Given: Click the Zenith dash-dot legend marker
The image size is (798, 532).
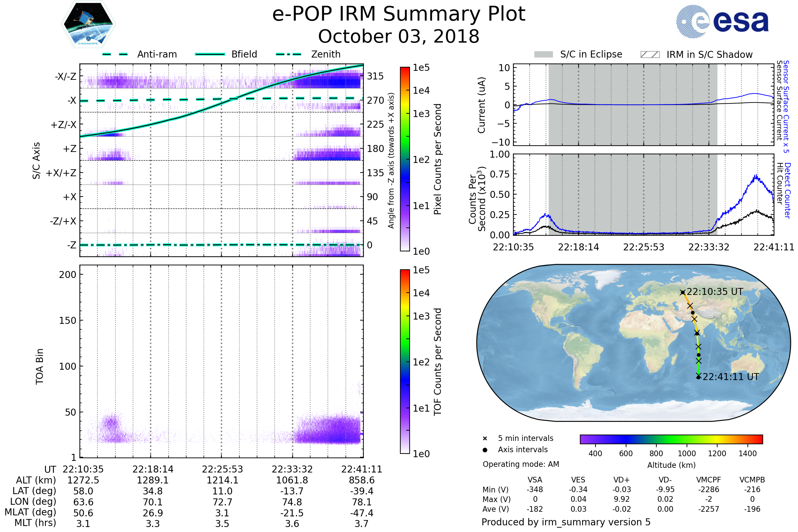Looking at the screenshot, I should 289,54.
